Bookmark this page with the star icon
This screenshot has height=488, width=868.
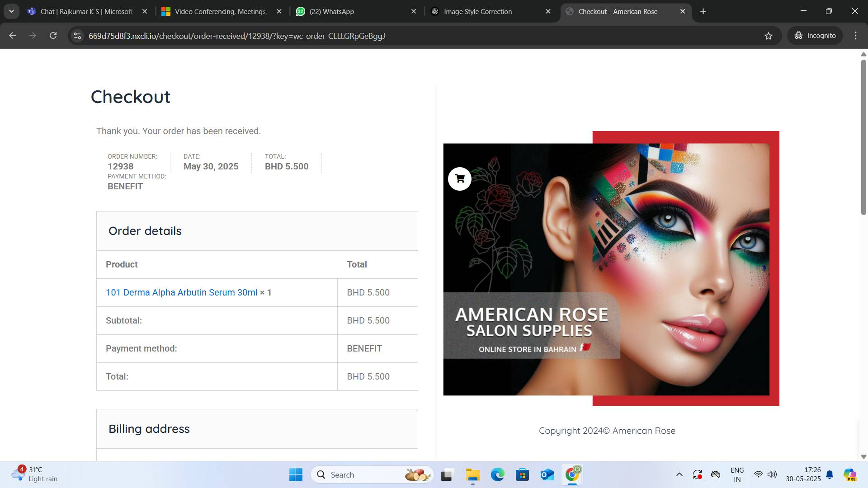[768, 36]
